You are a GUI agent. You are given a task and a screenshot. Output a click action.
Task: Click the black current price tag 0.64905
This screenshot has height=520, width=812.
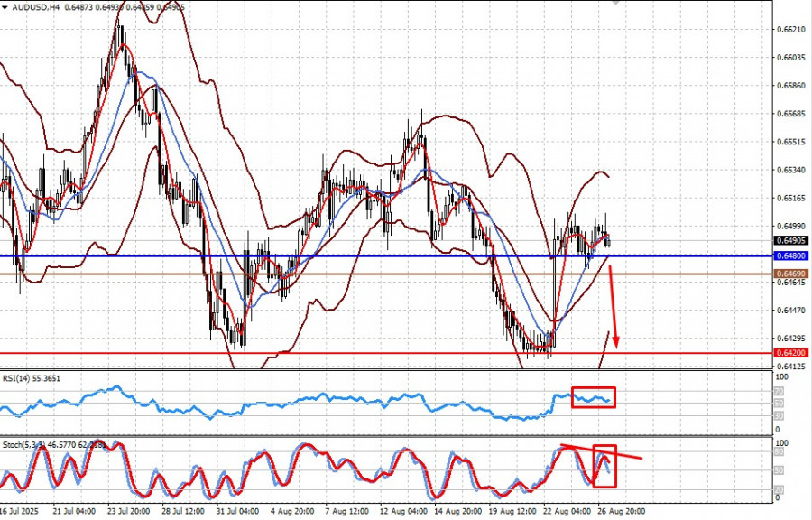[790, 240]
